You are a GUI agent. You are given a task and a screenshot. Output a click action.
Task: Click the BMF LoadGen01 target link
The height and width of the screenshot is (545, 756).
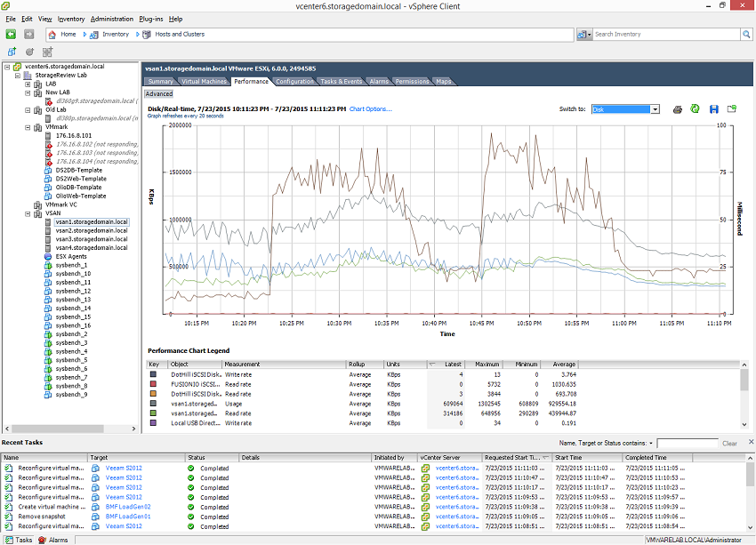click(128, 517)
